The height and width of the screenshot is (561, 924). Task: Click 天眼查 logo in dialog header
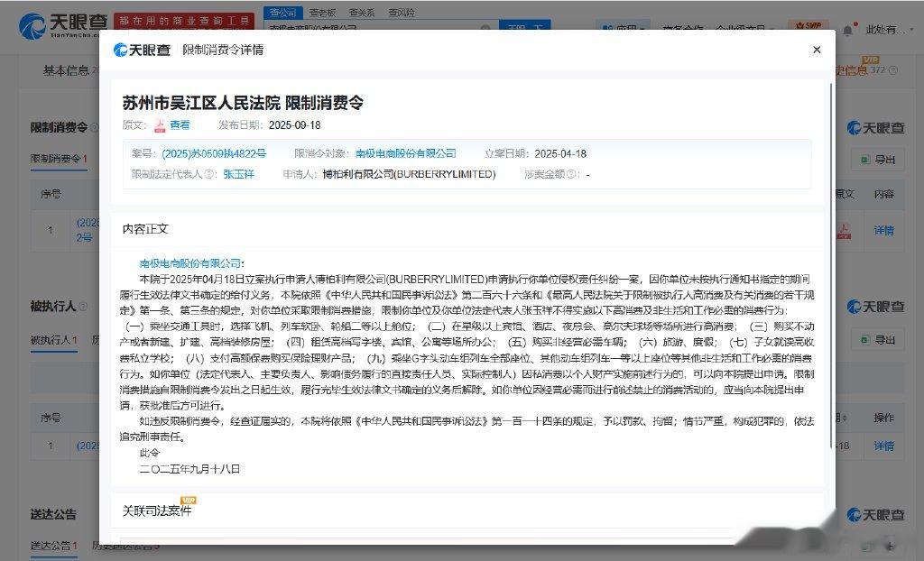coord(142,51)
